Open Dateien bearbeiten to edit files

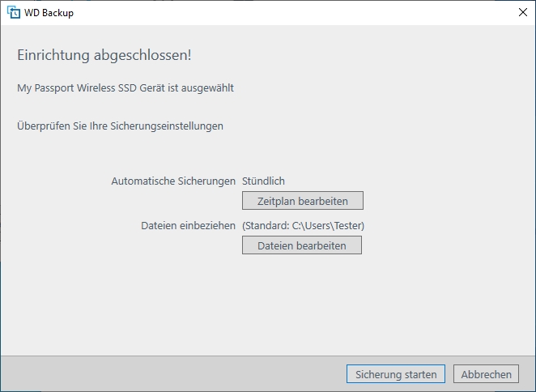click(302, 245)
